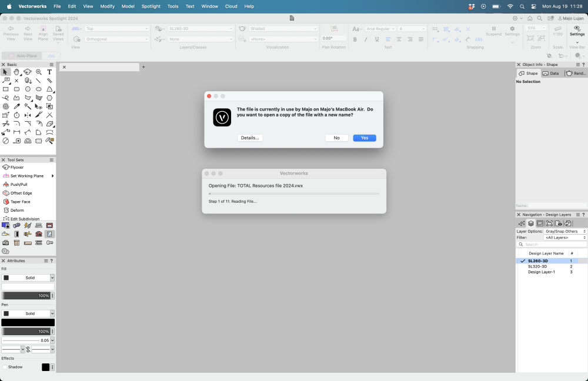The width and height of the screenshot is (588, 381).
Task: Switch to the Data tab
Action: tap(551, 73)
